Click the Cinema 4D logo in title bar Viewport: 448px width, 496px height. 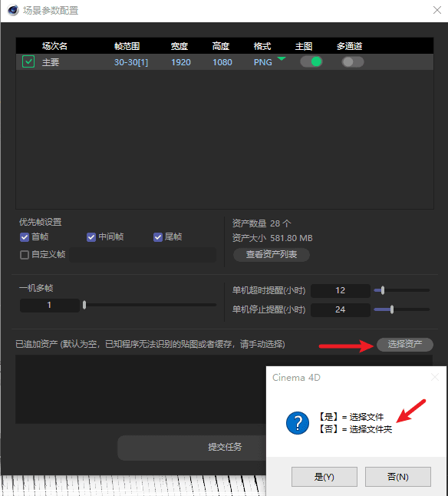click(13, 10)
